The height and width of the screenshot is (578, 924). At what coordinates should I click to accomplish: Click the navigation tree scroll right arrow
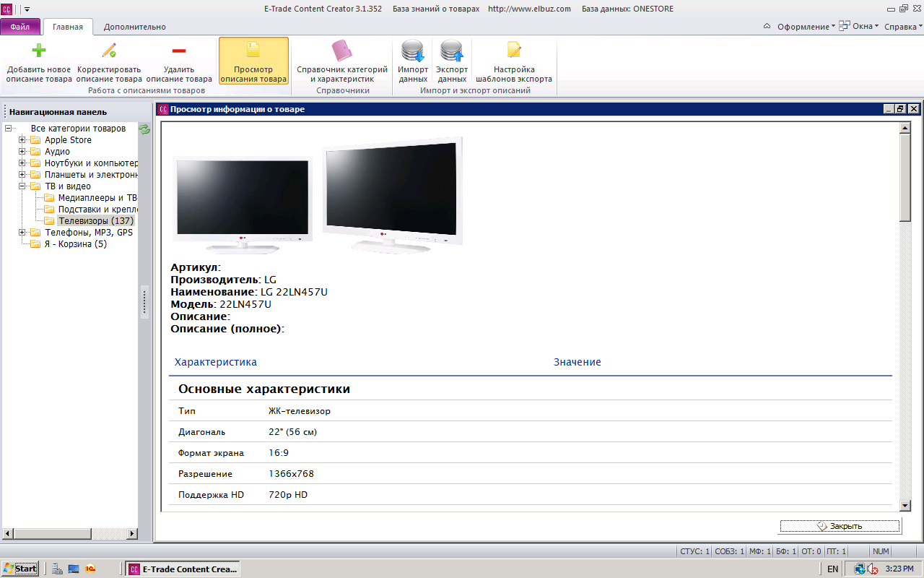point(132,534)
